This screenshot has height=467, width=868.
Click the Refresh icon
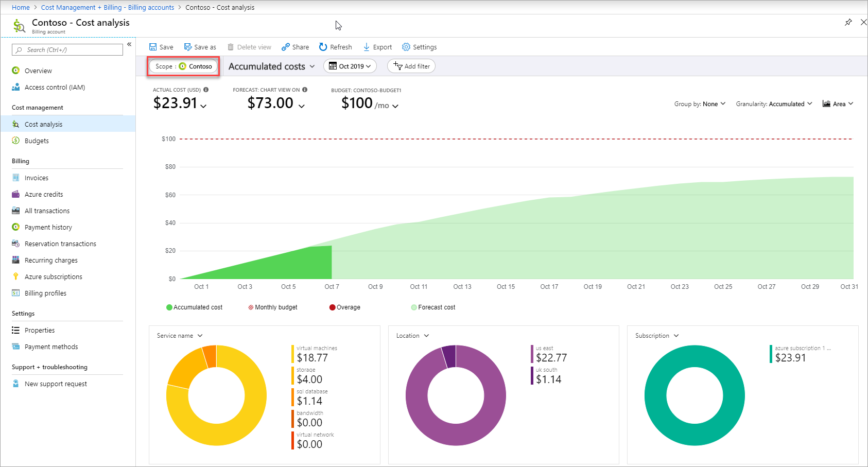[x=323, y=47]
